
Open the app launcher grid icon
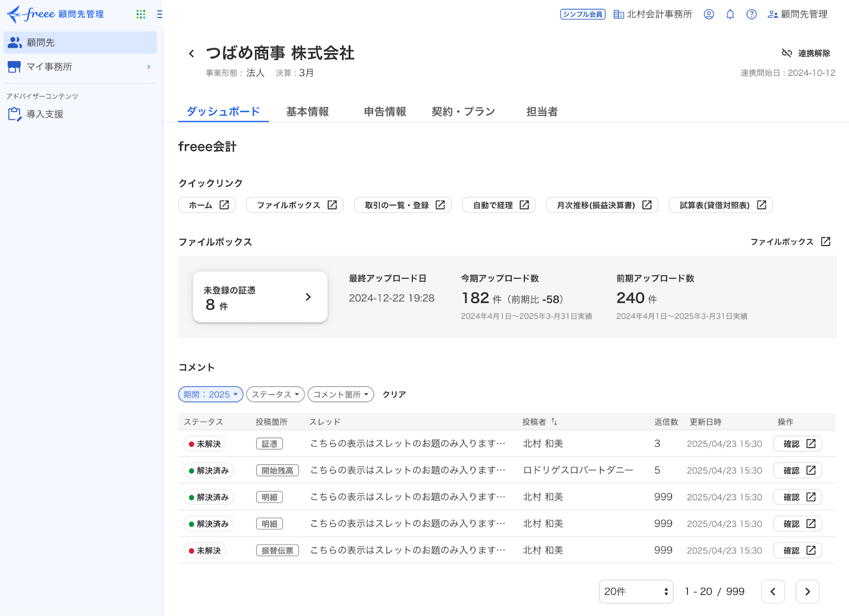141,14
